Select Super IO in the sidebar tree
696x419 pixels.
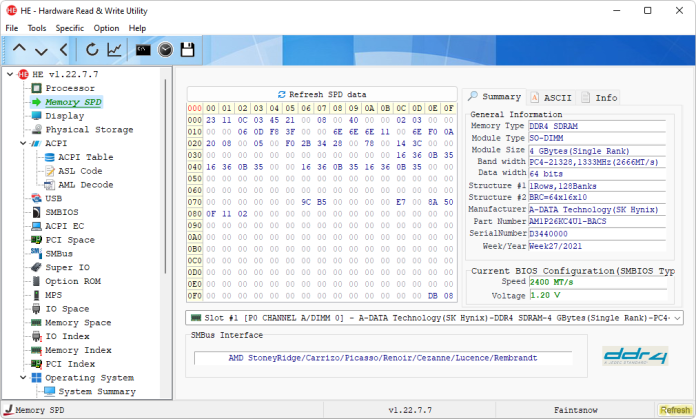coord(66,267)
